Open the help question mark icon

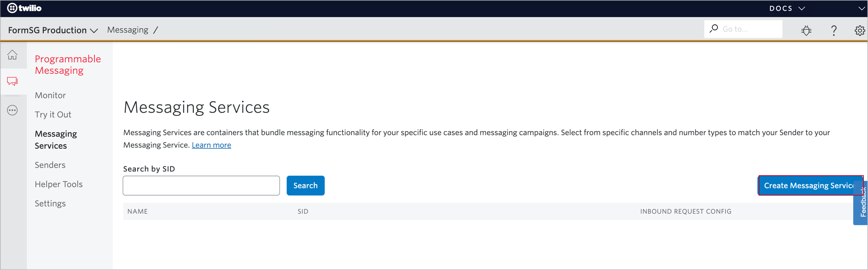pos(834,30)
